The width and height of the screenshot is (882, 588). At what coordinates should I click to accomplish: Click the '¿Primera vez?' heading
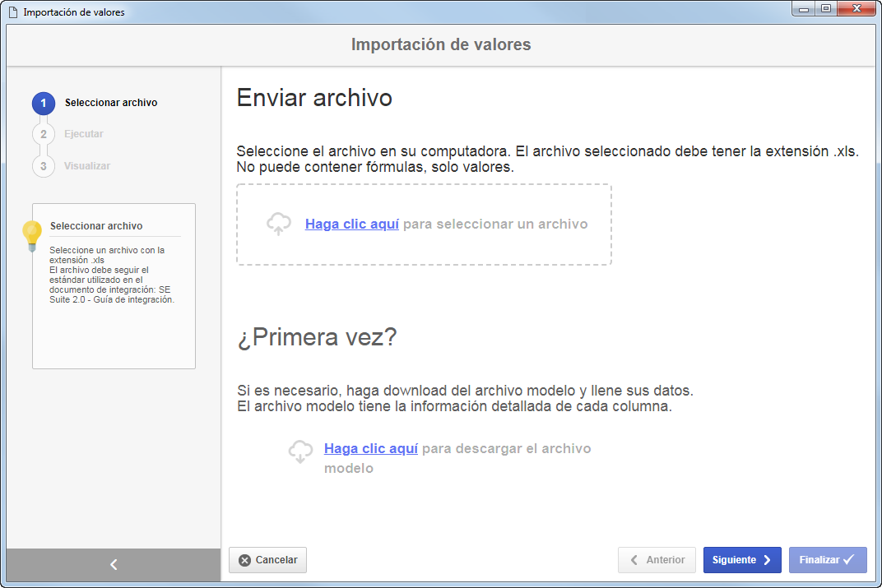coord(318,337)
